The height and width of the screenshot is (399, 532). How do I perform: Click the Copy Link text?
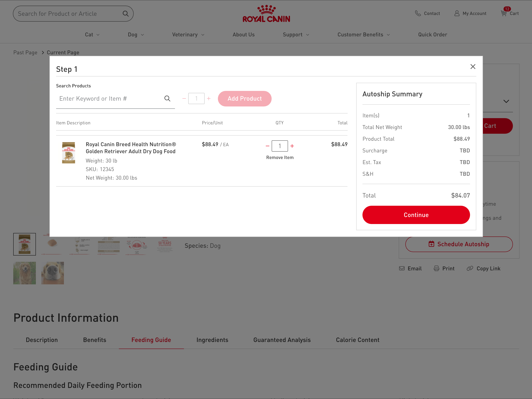tap(488, 268)
